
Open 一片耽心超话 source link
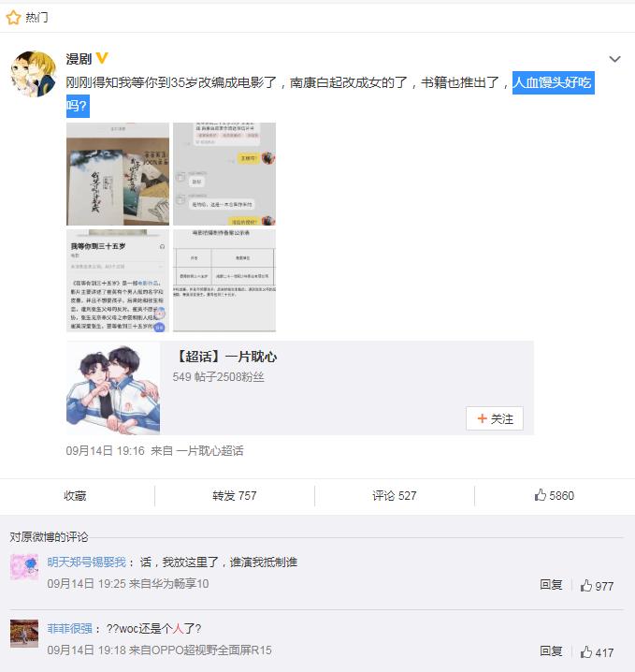point(209,451)
